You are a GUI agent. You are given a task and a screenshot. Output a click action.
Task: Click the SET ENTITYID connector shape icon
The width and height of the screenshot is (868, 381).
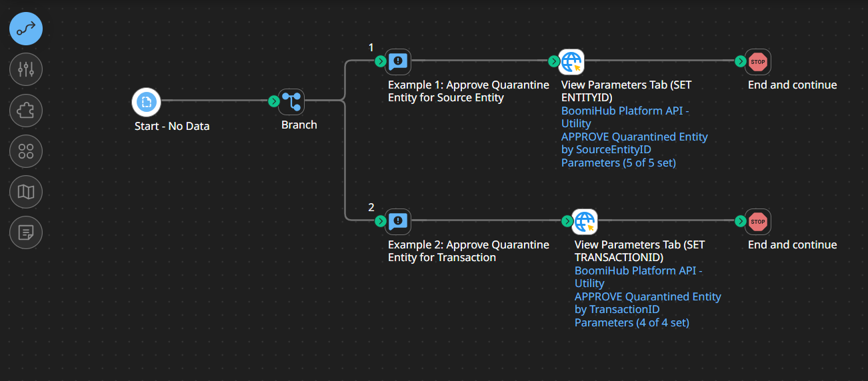(x=571, y=62)
